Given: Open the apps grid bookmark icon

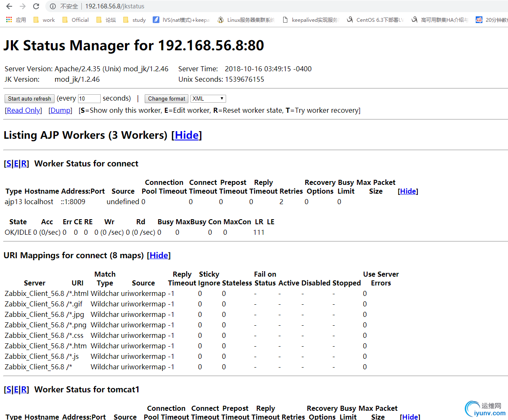Looking at the screenshot, I should [9, 20].
